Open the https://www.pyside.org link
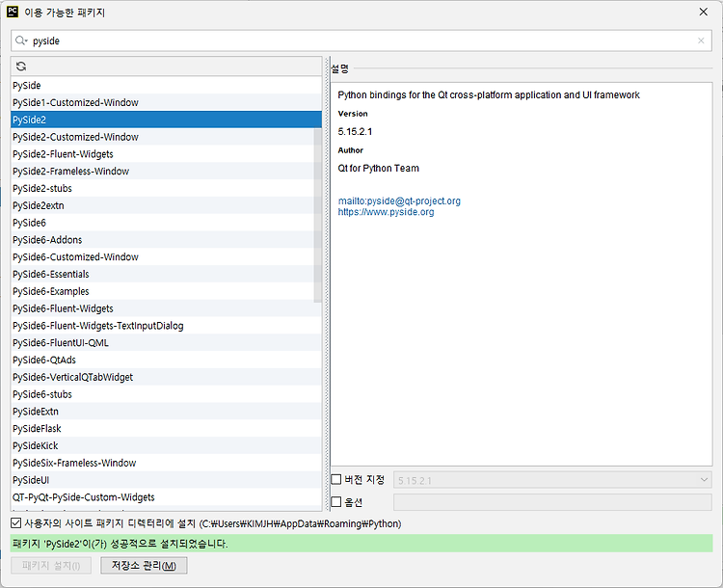Image resolution: width=723 pixels, height=588 pixels. point(386,212)
